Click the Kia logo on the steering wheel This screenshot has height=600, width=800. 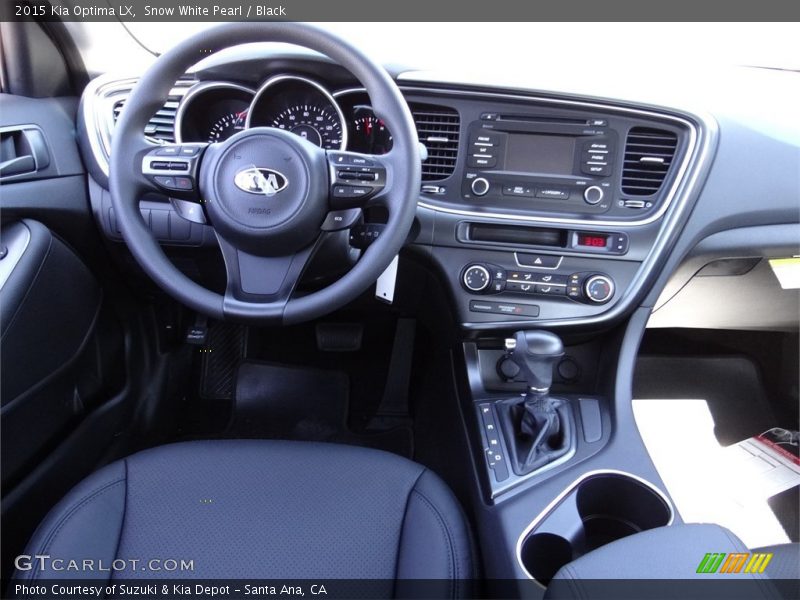261,181
